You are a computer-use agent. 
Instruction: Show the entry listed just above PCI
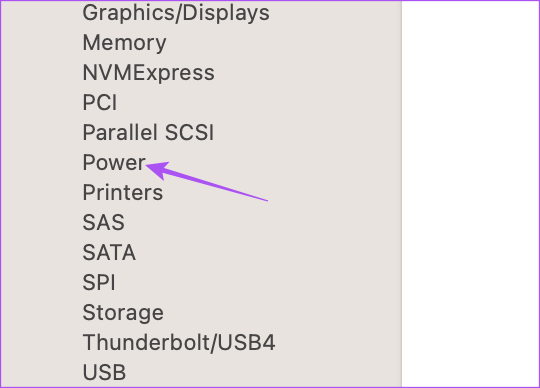pos(148,73)
